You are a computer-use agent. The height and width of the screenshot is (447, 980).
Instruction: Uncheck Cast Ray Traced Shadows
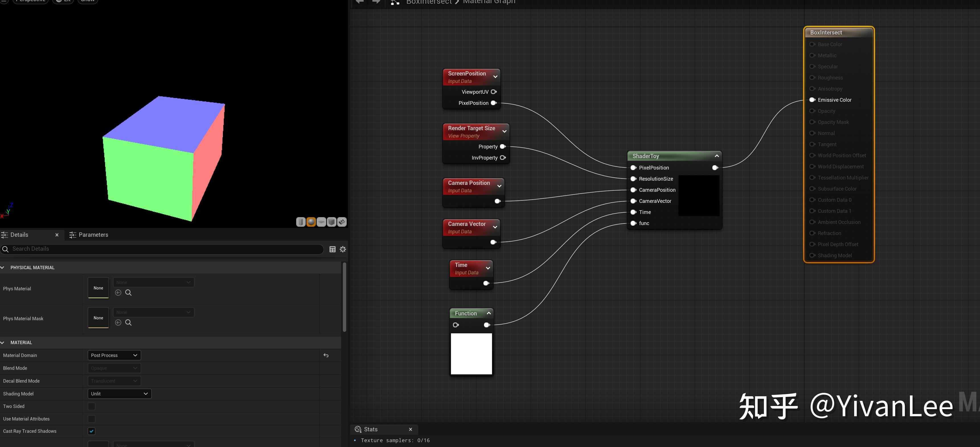pos(91,431)
